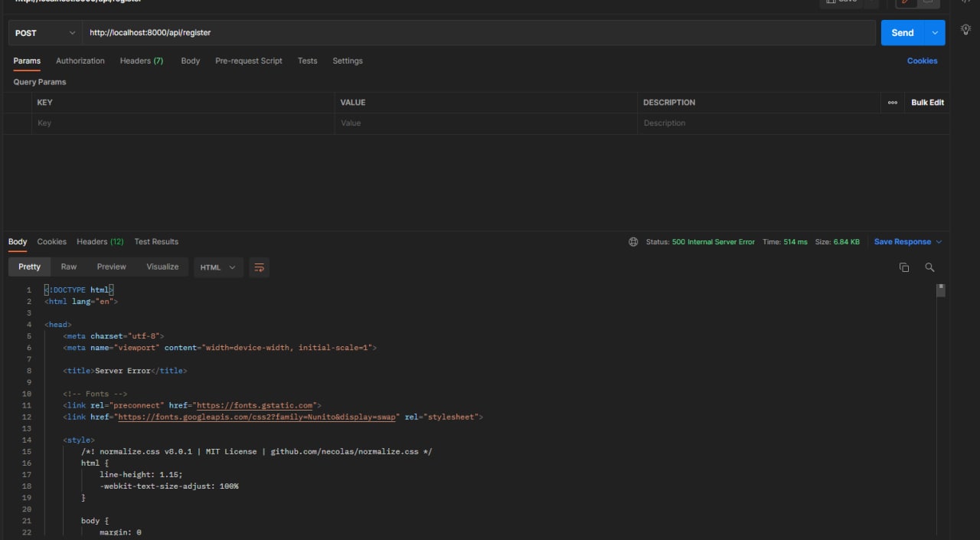Toggle line wrap for the response
The width and height of the screenshot is (980, 540).
[x=259, y=267]
